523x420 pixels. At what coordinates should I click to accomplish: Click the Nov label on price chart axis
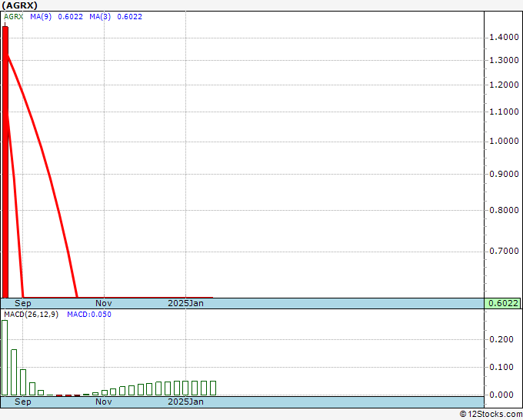[x=103, y=303]
